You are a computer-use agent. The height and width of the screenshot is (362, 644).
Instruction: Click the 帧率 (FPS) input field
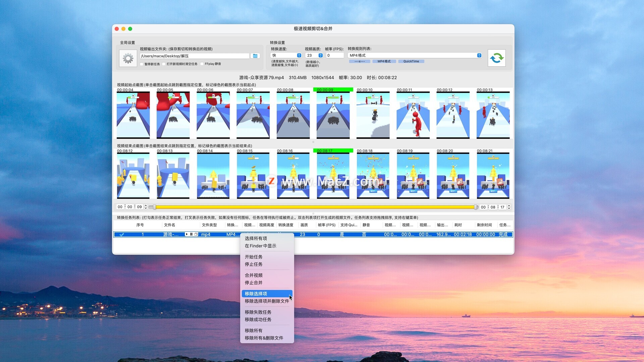click(335, 55)
